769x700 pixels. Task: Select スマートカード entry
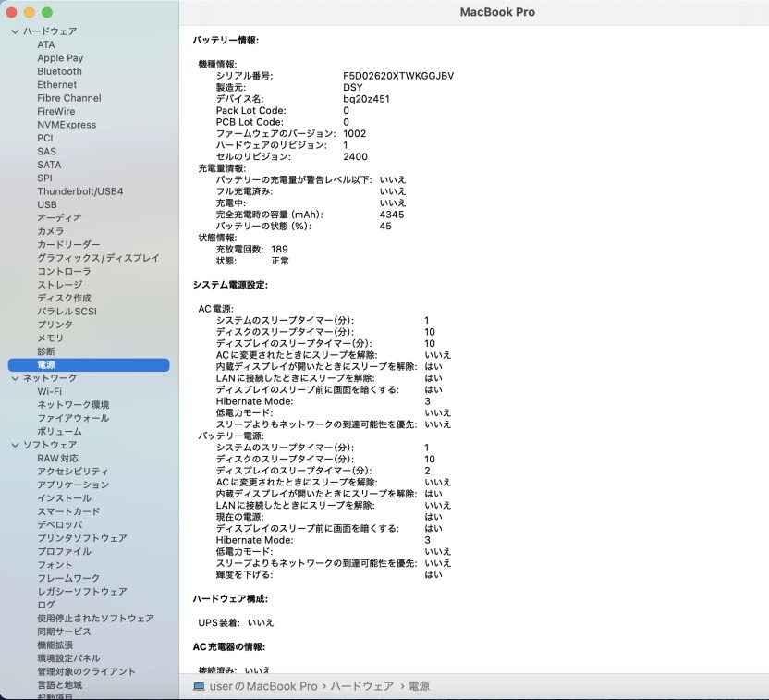click(68, 511)
